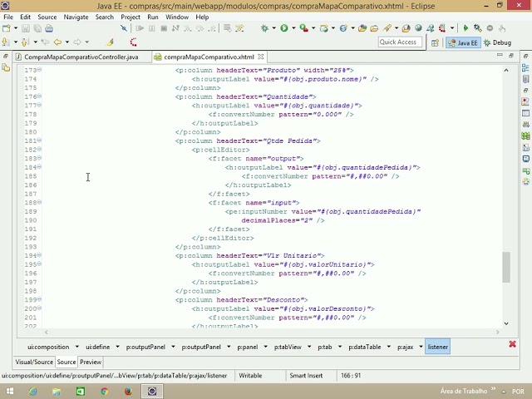This screenshot has width=532, height=399.
Task: Click the Disconnect debug icon
Action: [x=175, y=28]
